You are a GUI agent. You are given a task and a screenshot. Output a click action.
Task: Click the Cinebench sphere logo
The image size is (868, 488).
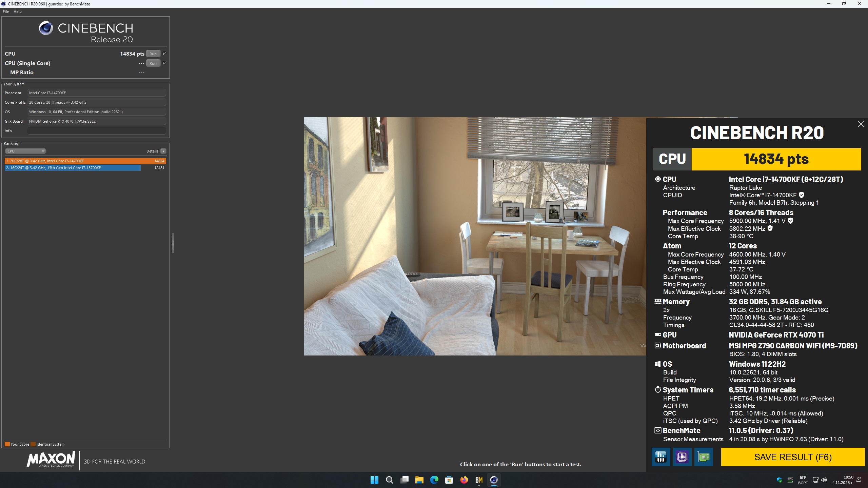click(x=46, y=28)
